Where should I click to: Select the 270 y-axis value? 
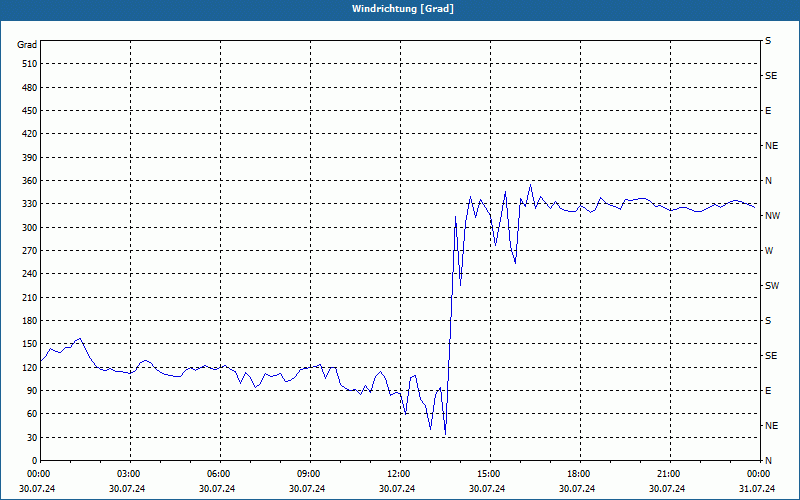coord(30,251)
